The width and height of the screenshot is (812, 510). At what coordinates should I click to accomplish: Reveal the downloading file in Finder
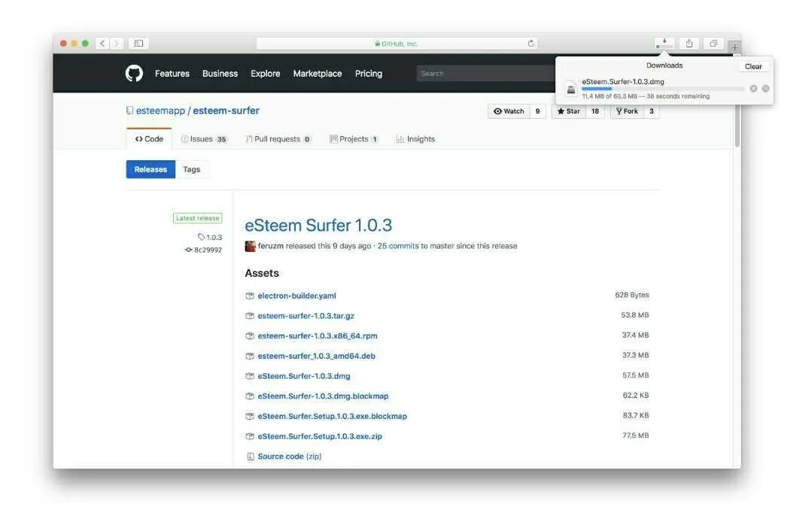click(765, 89)
